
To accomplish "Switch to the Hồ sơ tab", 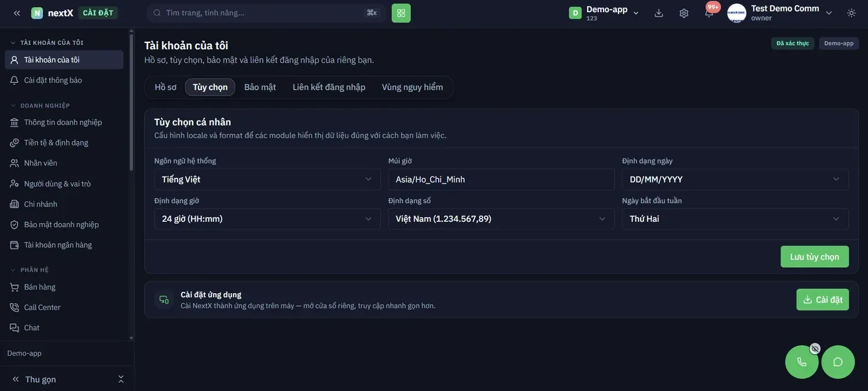I will [165, 87].
